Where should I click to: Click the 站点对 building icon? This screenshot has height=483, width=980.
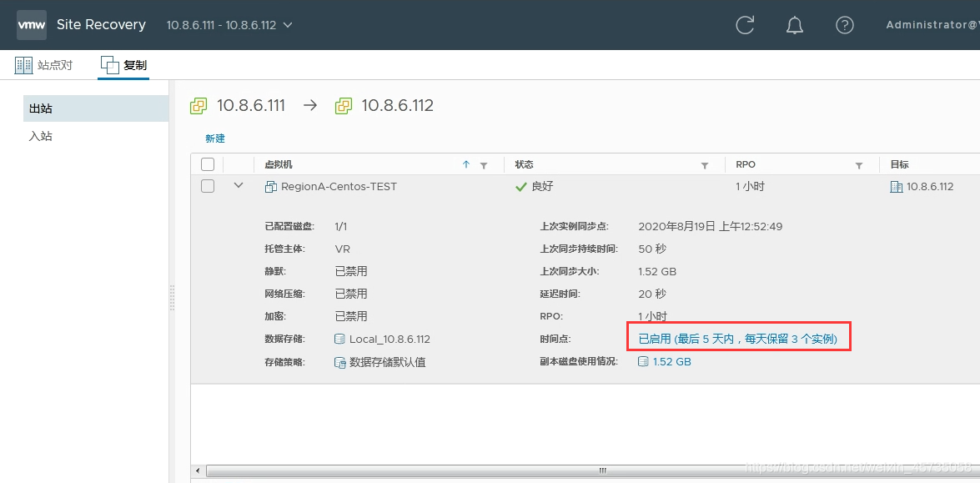23,65
